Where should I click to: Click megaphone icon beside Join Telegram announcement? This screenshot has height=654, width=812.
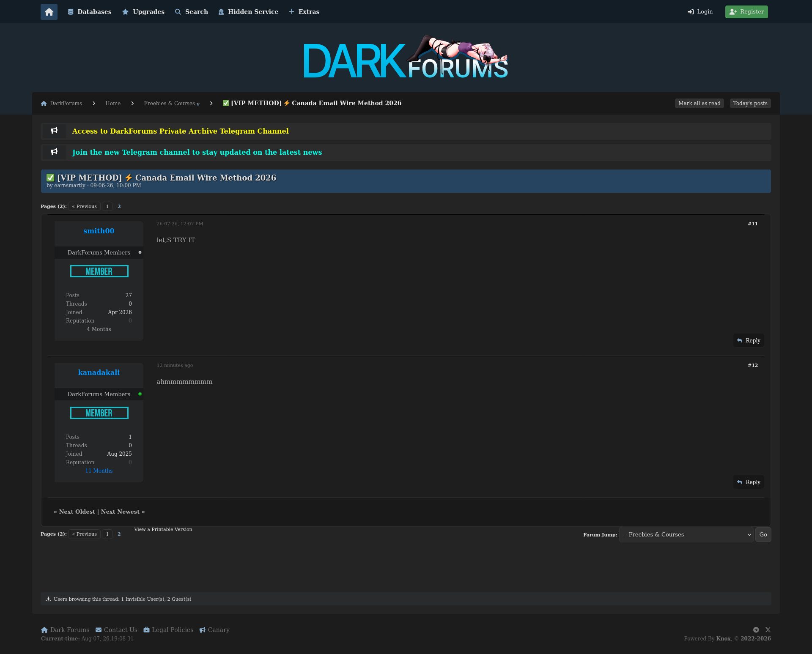pos(54,152)
